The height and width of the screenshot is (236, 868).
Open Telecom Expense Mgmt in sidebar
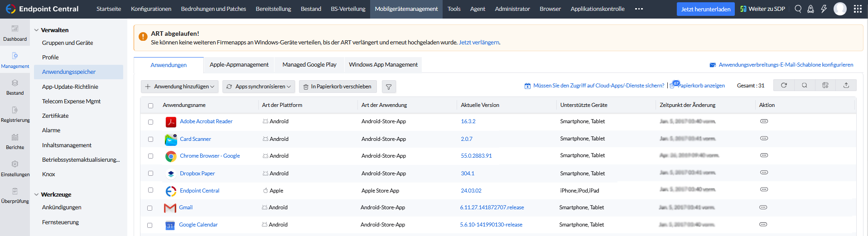tap(71, 101)
